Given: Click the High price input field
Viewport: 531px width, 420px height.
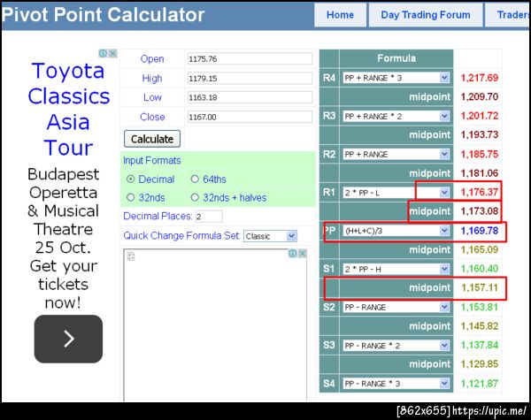Looking at the screenshot, I should point(250,78).
